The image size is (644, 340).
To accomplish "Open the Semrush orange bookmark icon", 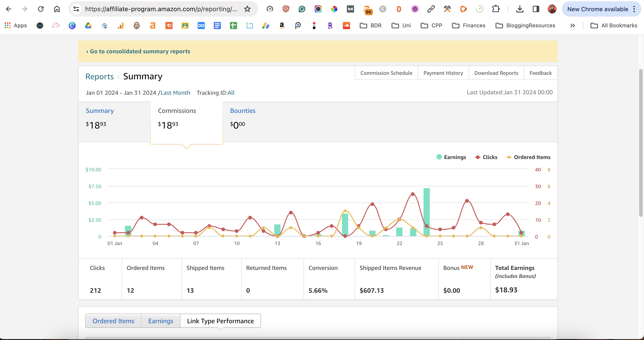I will [x=169, y=26].
